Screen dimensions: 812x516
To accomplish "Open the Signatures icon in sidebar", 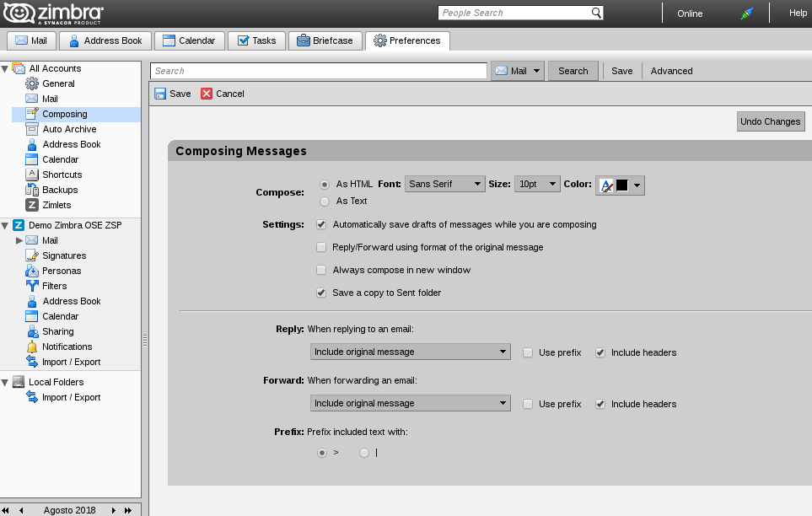I will (x=32, y=255).
